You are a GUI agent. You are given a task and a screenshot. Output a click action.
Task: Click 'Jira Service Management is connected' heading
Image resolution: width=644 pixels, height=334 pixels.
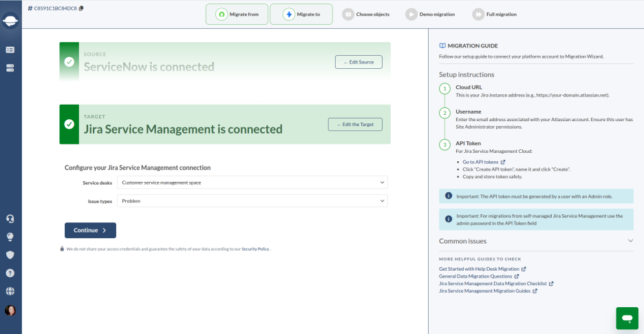pyautogui.click(x=183, y=129)
